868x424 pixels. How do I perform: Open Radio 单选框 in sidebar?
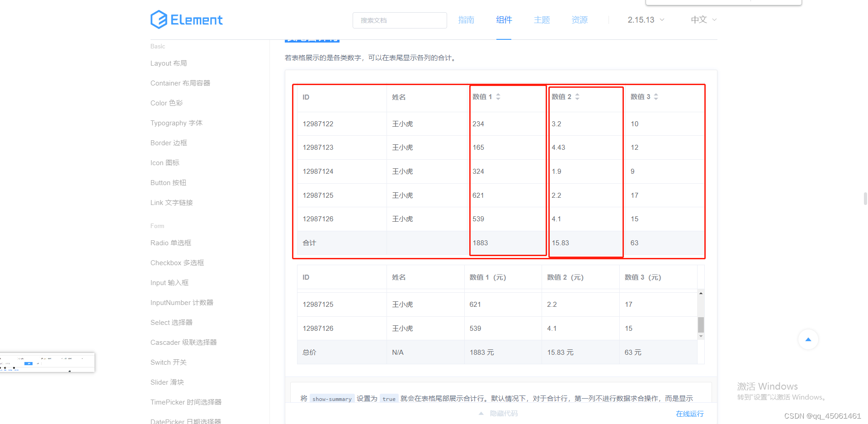click(171, 243)
